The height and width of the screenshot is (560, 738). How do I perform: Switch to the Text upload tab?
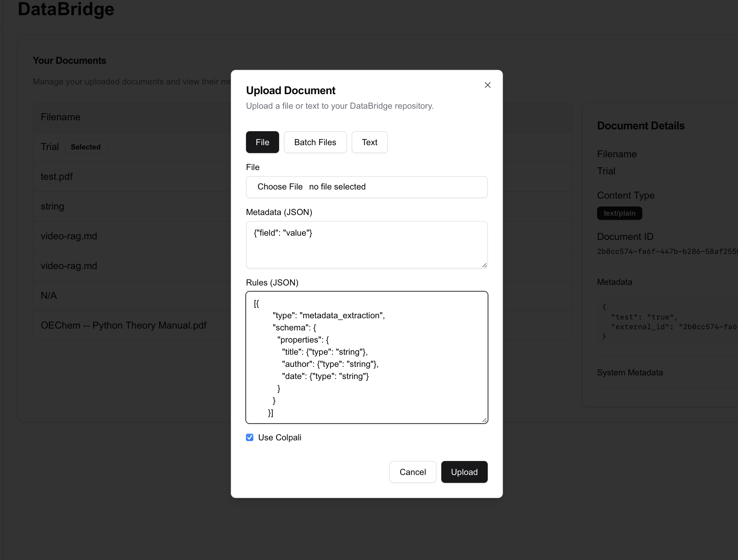tap(369, 142)
